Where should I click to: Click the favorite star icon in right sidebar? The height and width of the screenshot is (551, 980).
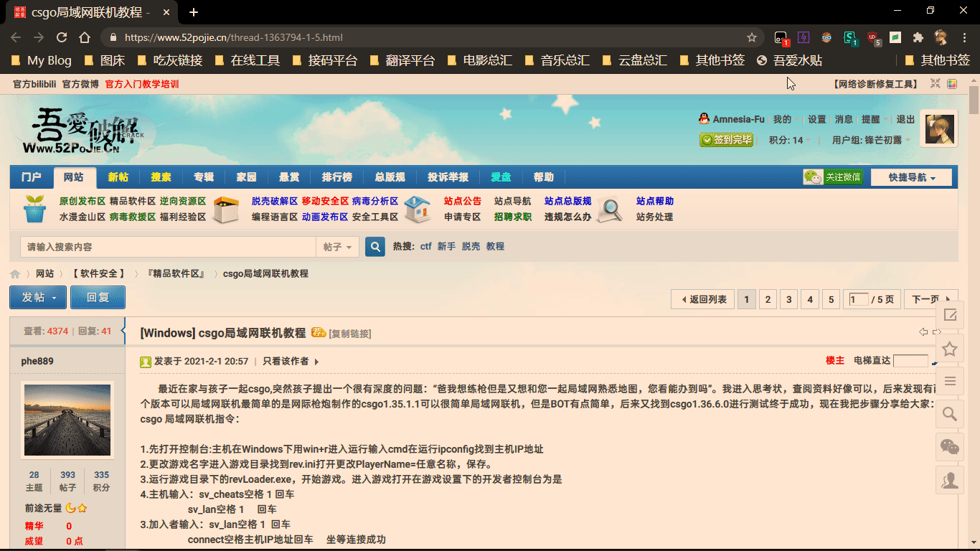(x=949, y=348)
